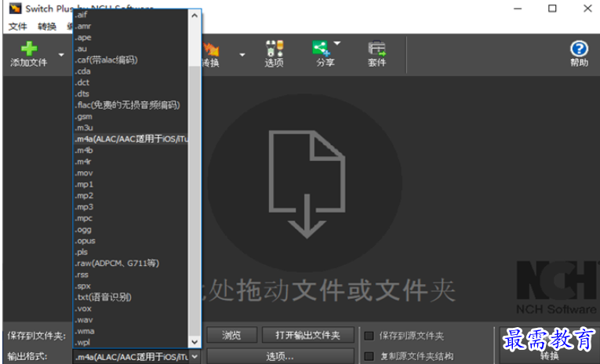Pick .mpc format entry
Image resolution: width=600 pixels, height=364 pixels.
pyautogui.click(x=130, y=218)
